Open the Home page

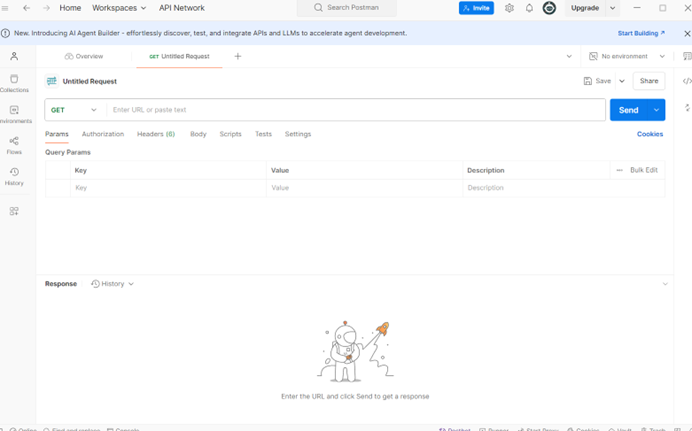click(x=70, y=8)
